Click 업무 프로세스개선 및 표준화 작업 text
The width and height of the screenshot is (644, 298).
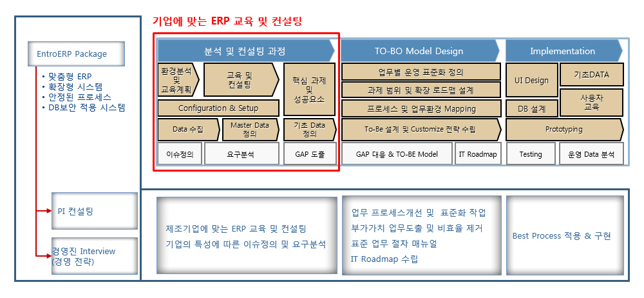pos(418,213)
